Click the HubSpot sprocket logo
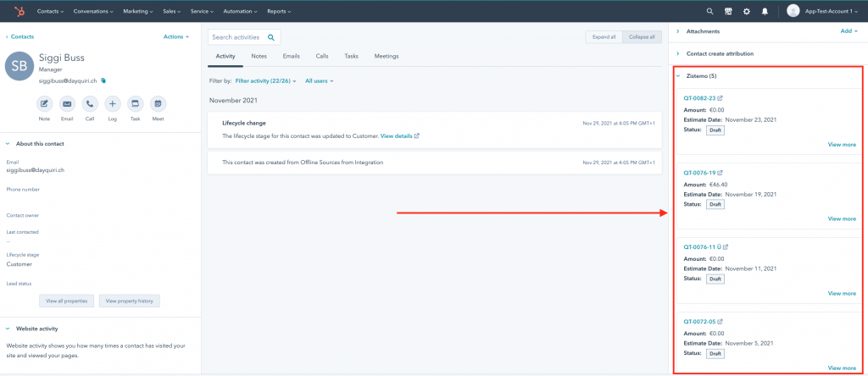868x376 pixels. coord(19,11)
